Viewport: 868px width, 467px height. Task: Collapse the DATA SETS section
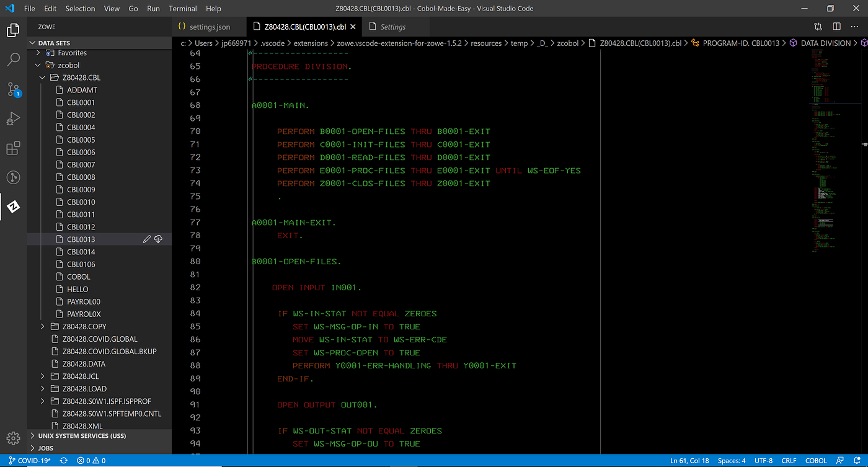[99, 43]
